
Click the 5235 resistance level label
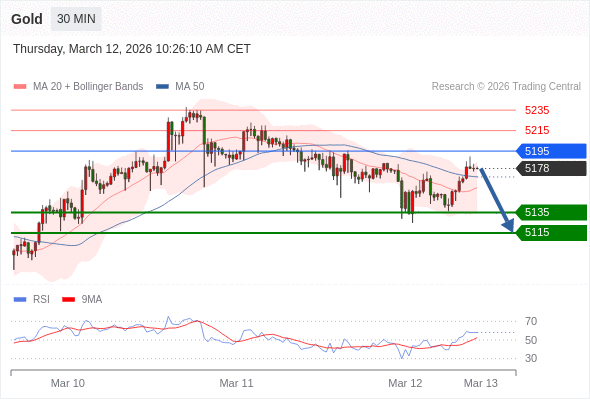(x=537, y=110)
